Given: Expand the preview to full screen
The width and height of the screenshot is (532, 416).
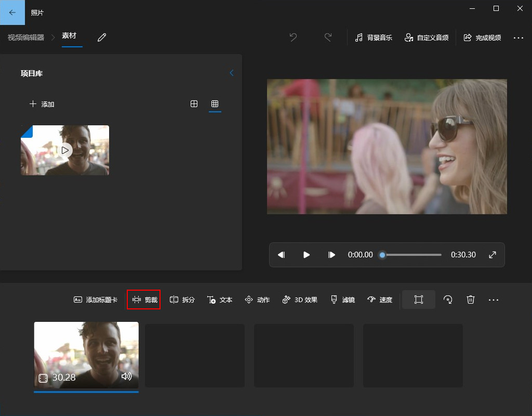Looking at the screenshot, I should coord(493,255).
